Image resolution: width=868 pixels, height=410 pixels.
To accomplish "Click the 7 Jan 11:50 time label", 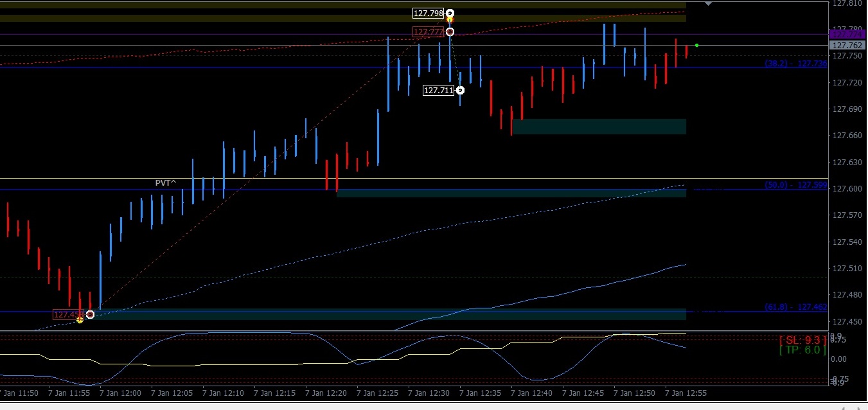I will 19,392.
